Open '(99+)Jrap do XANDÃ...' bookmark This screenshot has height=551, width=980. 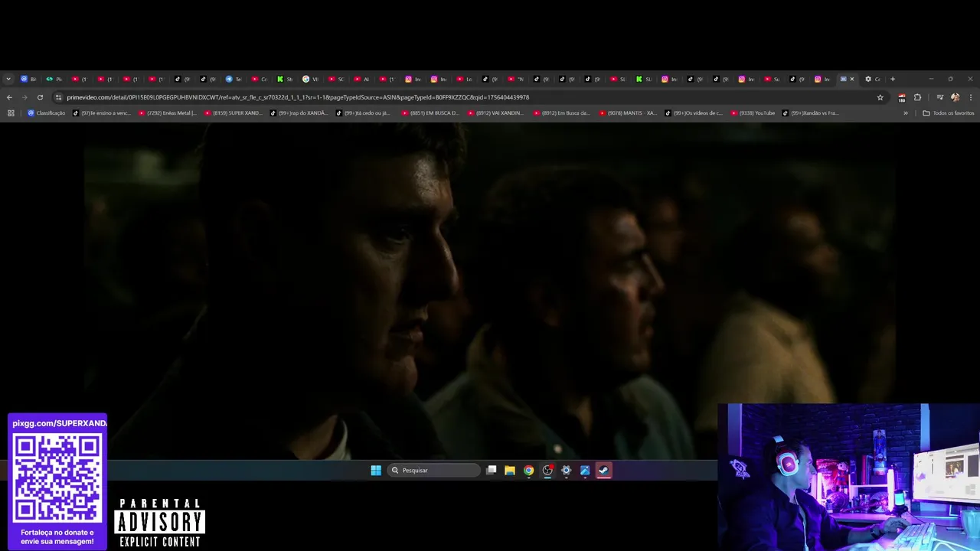tap(299, 113)
